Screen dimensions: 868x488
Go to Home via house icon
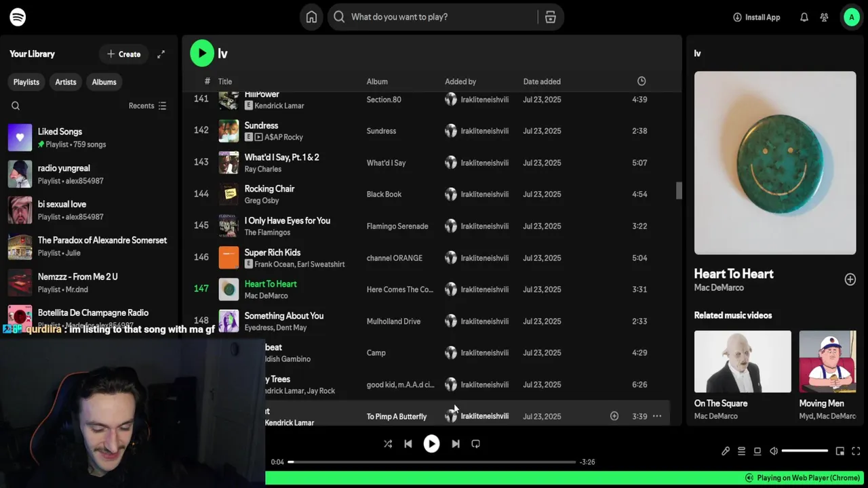point(311,17)
